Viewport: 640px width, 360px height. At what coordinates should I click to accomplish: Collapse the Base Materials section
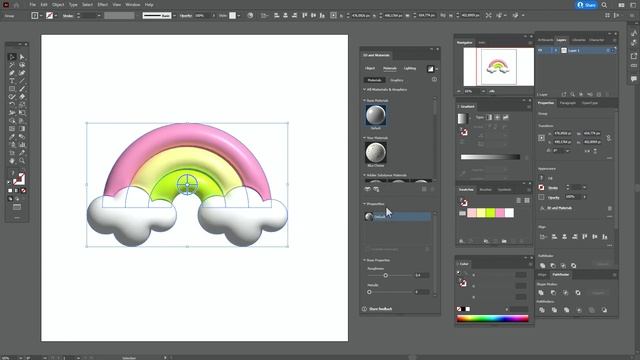tap(364, 100)
